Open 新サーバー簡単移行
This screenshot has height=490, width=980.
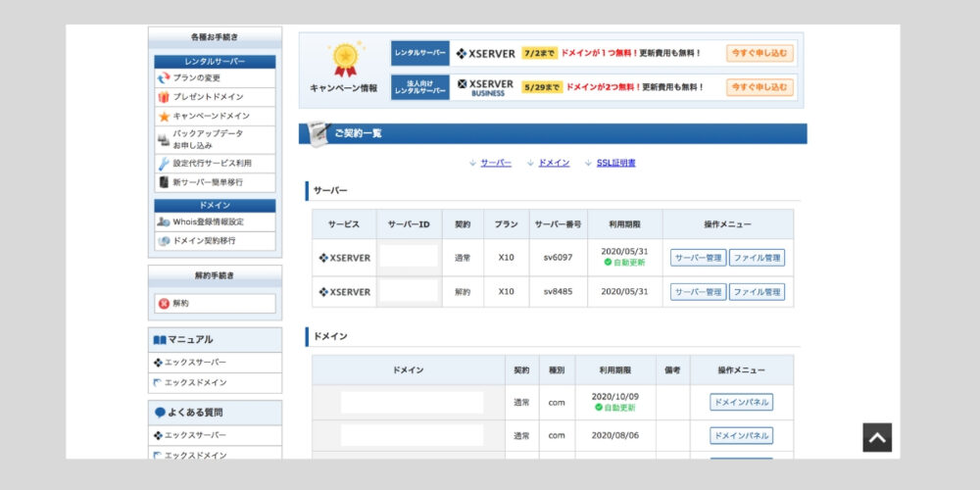(x=215, y=182)
